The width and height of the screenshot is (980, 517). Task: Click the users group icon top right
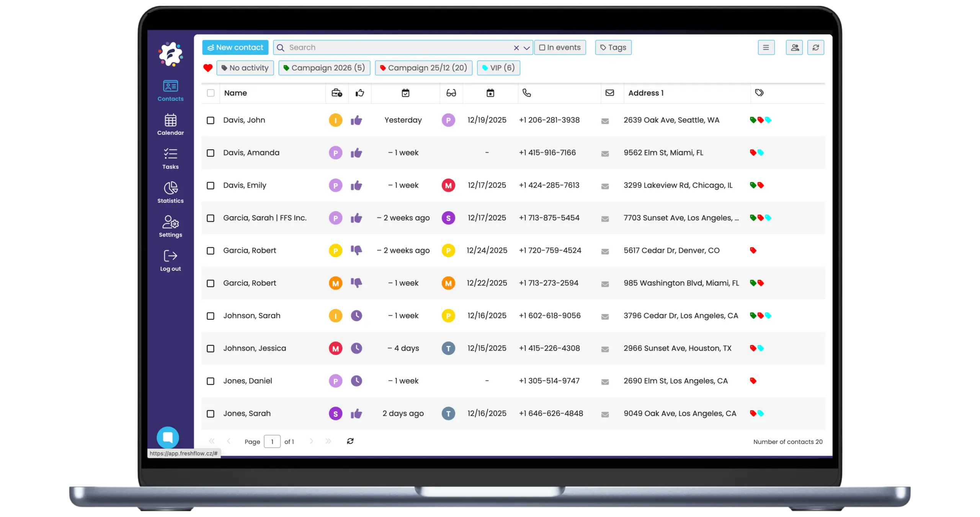point(795,47)
